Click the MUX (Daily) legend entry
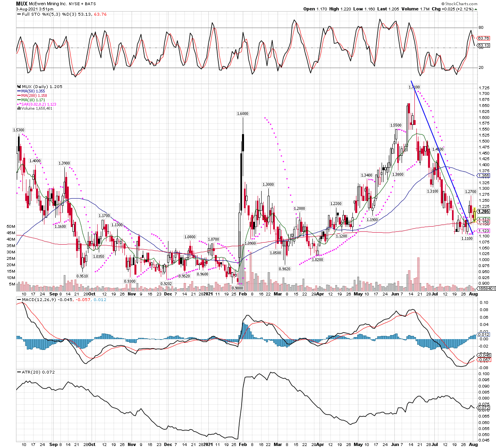The height and width of the screenshot is (448, 496). point(40,86)
